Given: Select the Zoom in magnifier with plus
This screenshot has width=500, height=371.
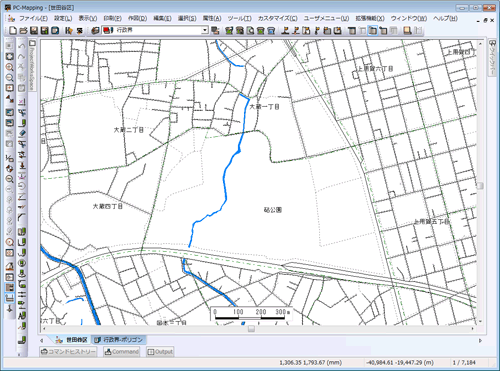Looking at the screenshot, I should pos(10,67).
